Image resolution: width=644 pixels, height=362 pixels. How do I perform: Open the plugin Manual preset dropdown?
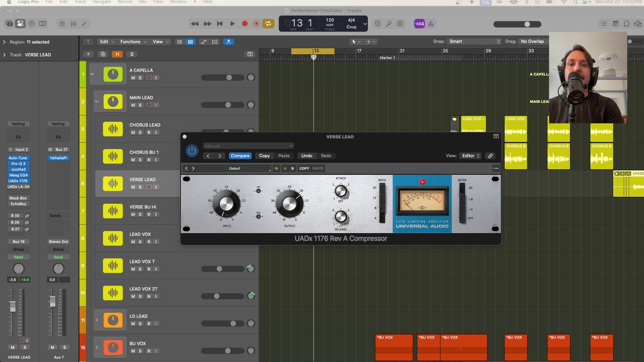(248, 146)
